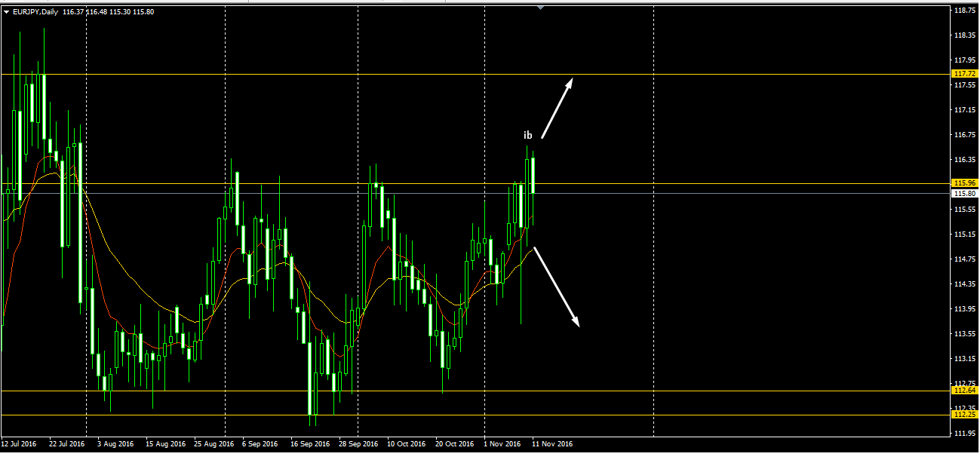Click the 116.35 value on price scale
Image resolution: width=980 pixels, height=472 pixels.
click(x=965, y=160)
